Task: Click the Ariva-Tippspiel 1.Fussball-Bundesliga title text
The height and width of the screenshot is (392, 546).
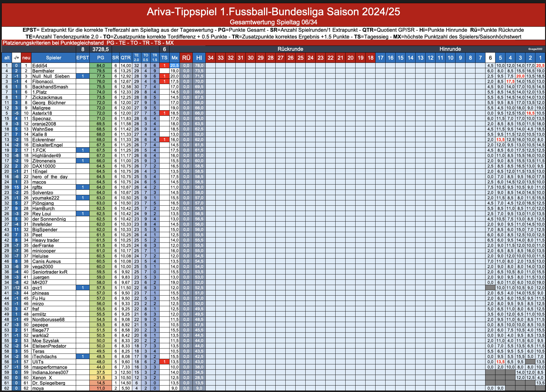Action: click(x=273, y=12)
